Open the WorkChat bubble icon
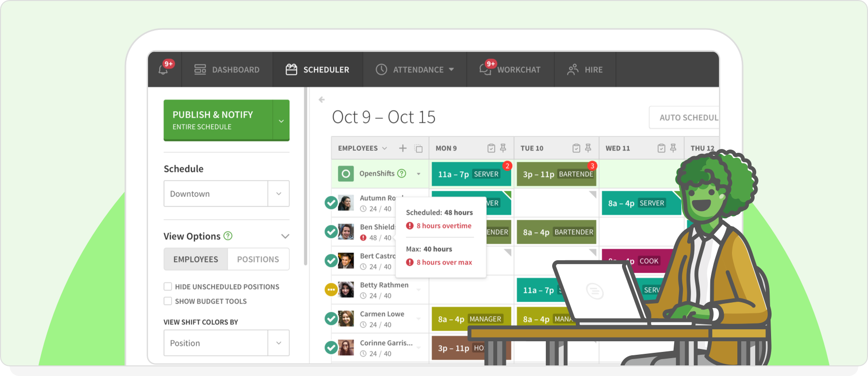The width and height of the screenshot is (868, 376). tap(485, 69)
